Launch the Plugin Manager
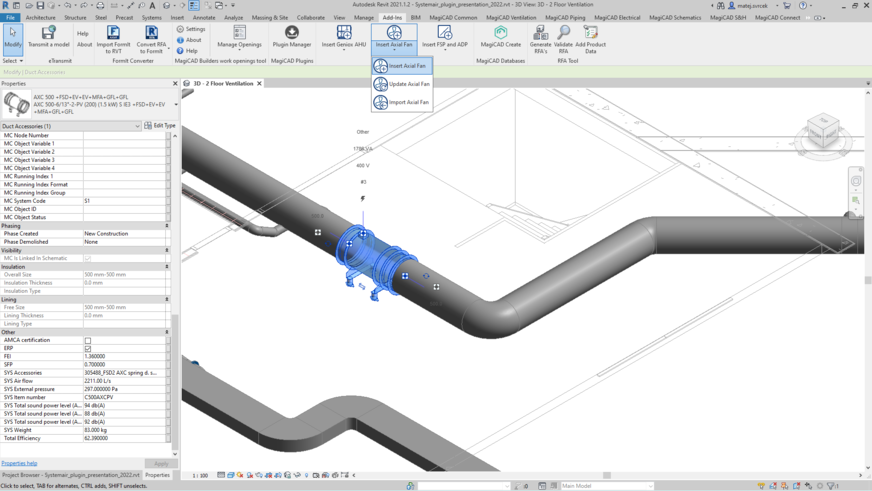The height and width of the screenshot is (491, 872). tap(292, 34)
